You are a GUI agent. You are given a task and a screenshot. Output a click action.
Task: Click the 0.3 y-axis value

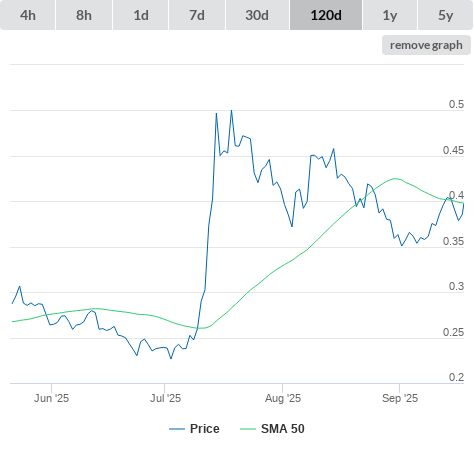[x=456, y=286]
